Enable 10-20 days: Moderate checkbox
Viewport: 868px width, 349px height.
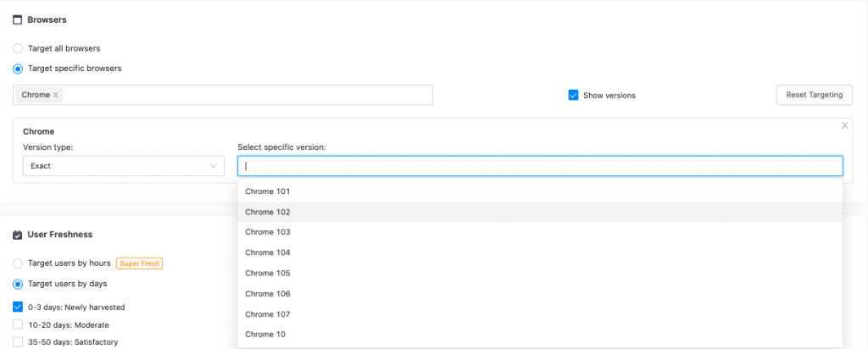tap(18, 324)
